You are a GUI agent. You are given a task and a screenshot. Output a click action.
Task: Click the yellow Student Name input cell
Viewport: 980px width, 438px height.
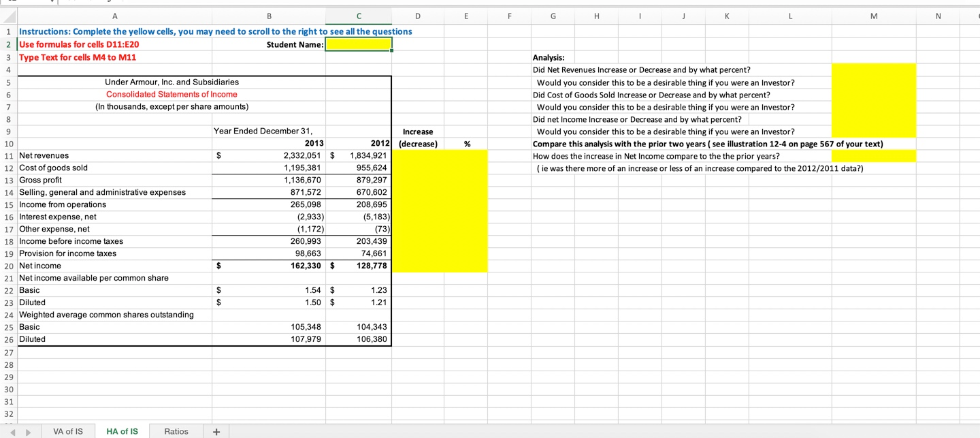point(359,44)
